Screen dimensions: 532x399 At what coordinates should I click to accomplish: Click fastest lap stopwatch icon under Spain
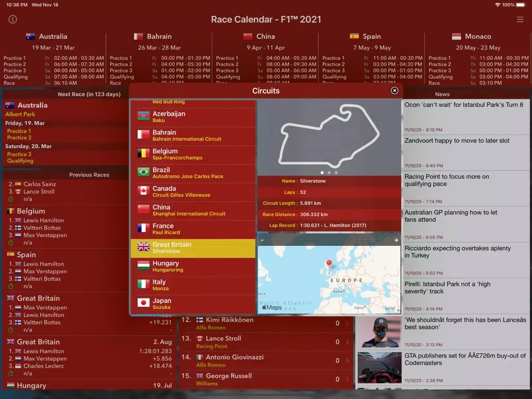coord(11,286)
